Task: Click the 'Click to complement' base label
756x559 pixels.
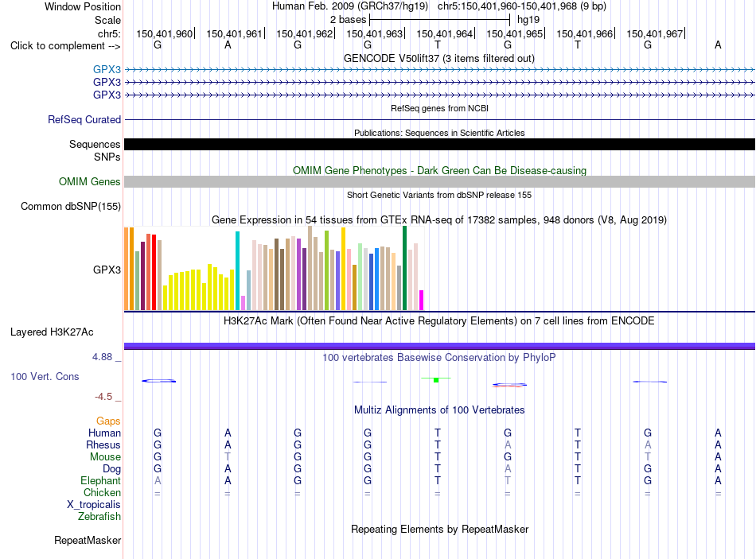Action: tap(65, 46)
